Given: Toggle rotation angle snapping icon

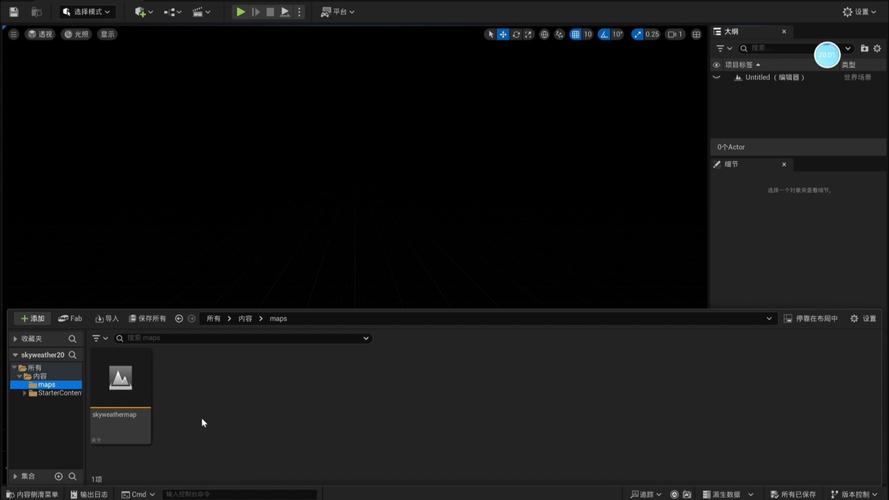Looking at the screenshot, I should point(604,34).
